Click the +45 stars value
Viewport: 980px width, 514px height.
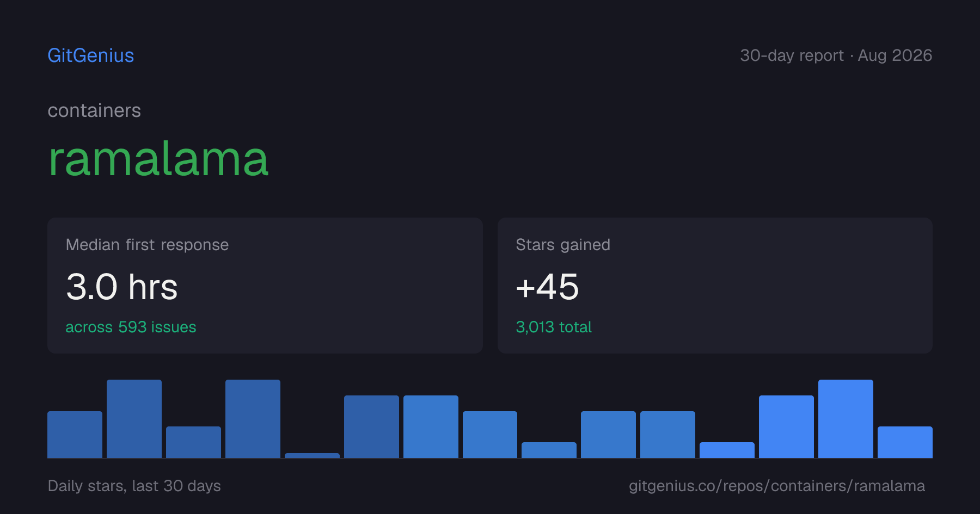click(547, 287)
